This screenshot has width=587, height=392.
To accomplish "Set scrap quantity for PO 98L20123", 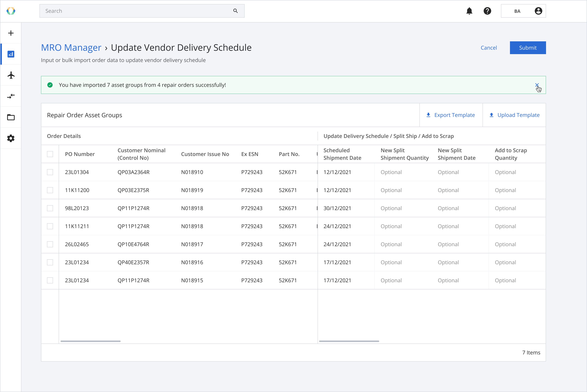I will (517, 208).
